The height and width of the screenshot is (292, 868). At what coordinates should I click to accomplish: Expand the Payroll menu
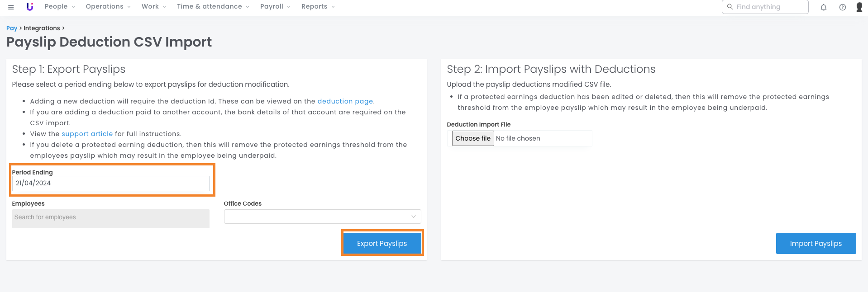click(275, 7)
